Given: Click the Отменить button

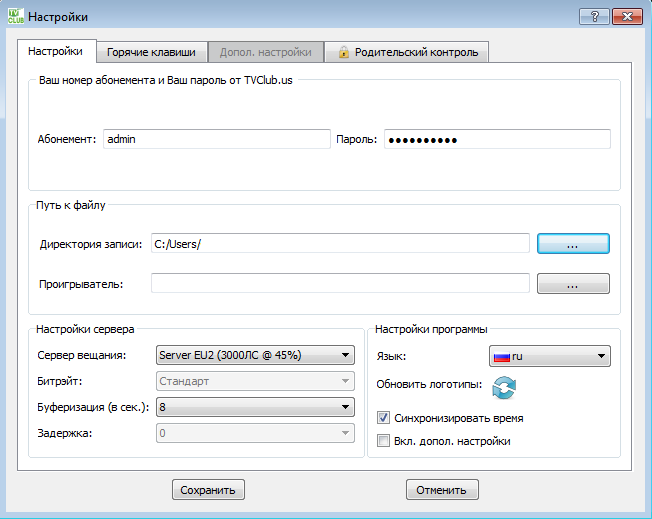Looking at the screenshot, I should pyautogui.click(x=442, y=490).
